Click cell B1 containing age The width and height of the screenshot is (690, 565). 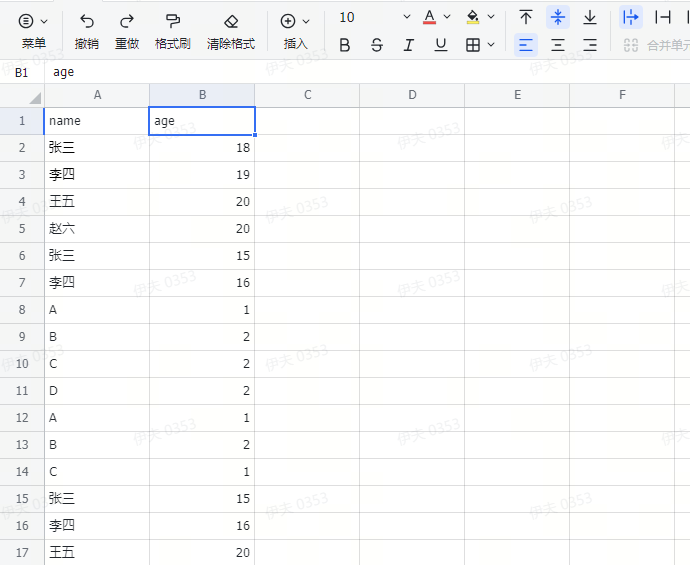pos(202,121)
